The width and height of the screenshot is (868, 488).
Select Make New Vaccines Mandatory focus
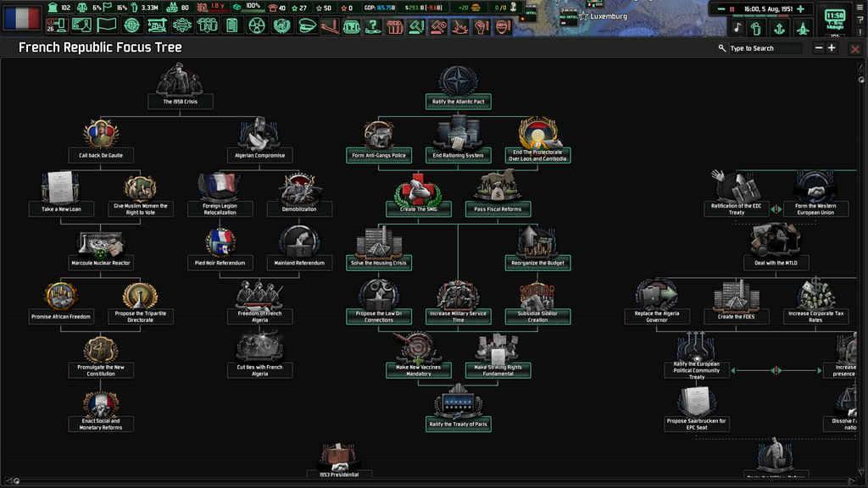pos(419,356)
